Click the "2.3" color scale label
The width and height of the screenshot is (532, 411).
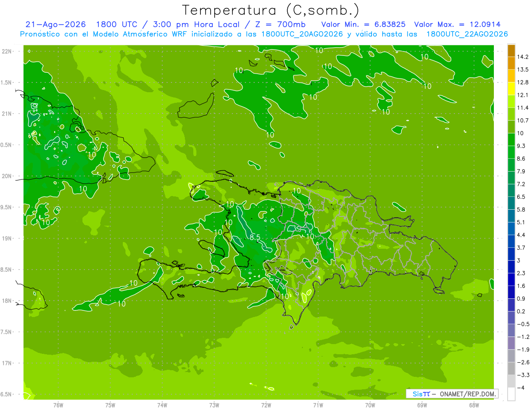(x=522, y=273)
